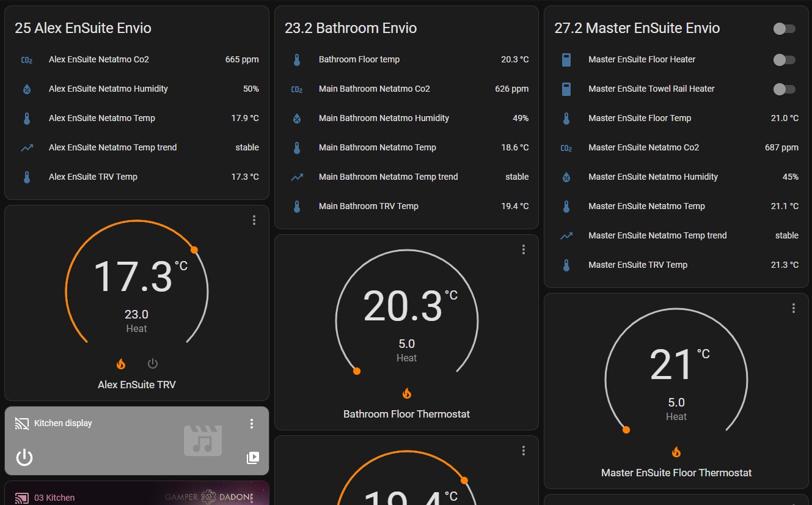This screenshot has width=812, height=505.
Task: Turn off Alex EnSuite TRV with power icon
Action: [153, 364]
